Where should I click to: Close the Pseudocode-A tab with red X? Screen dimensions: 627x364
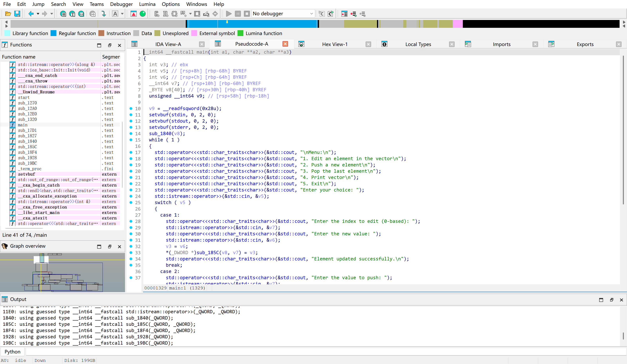[285, 44]
